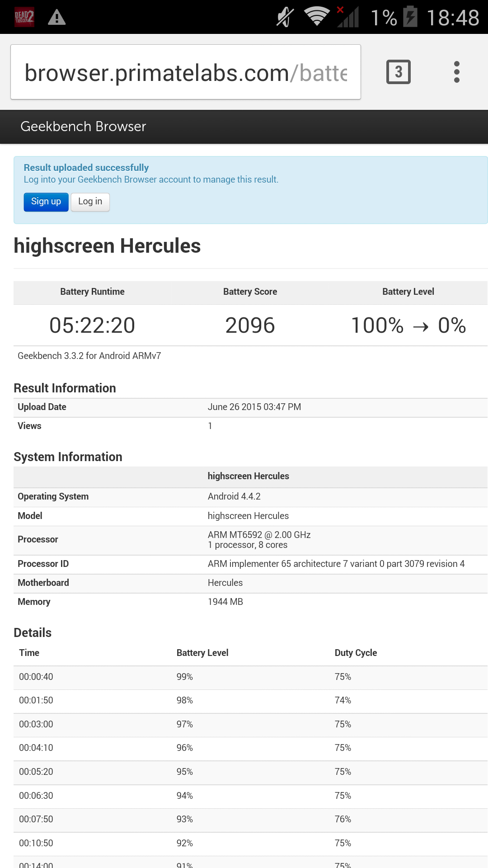Select the battery score value 2096

250,325
